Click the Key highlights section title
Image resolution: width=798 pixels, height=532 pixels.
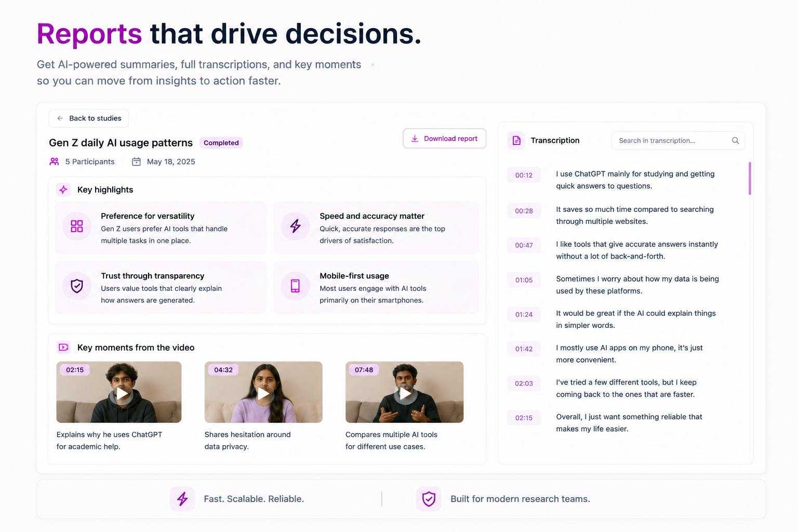click(105, 190)
